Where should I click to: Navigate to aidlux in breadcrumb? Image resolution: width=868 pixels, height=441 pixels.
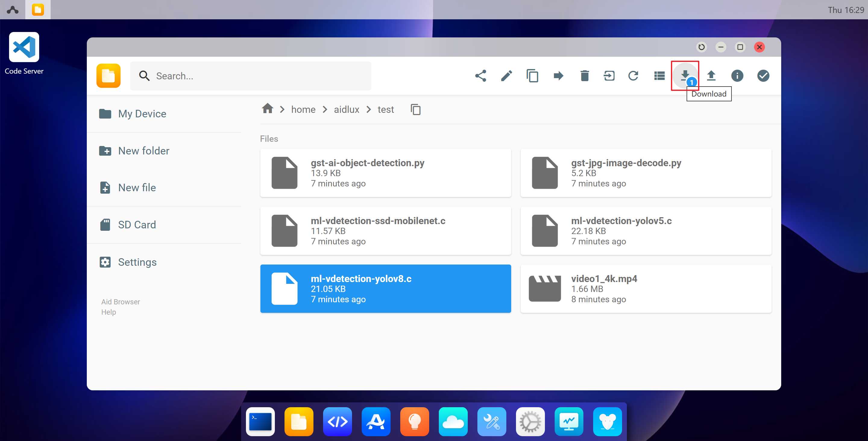[346, 109]
